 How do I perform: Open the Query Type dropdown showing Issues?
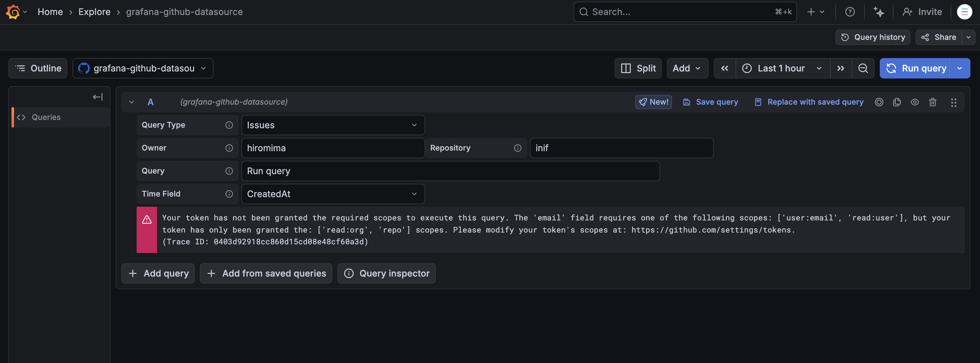pyautogui.click(x=333, y=125)
